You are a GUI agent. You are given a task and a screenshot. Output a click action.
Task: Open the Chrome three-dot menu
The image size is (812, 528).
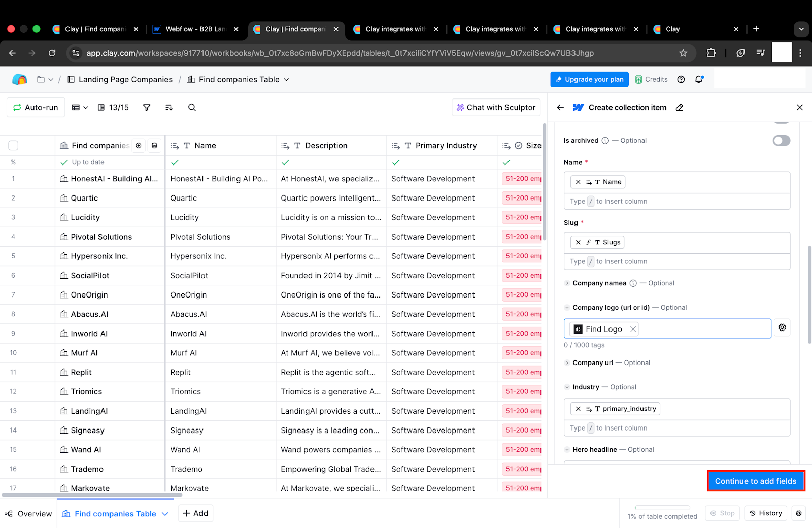pos(800,53)
